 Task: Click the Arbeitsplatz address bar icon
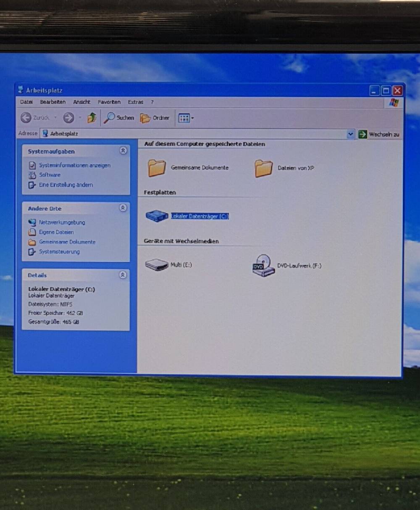click(x=45, y=134)
